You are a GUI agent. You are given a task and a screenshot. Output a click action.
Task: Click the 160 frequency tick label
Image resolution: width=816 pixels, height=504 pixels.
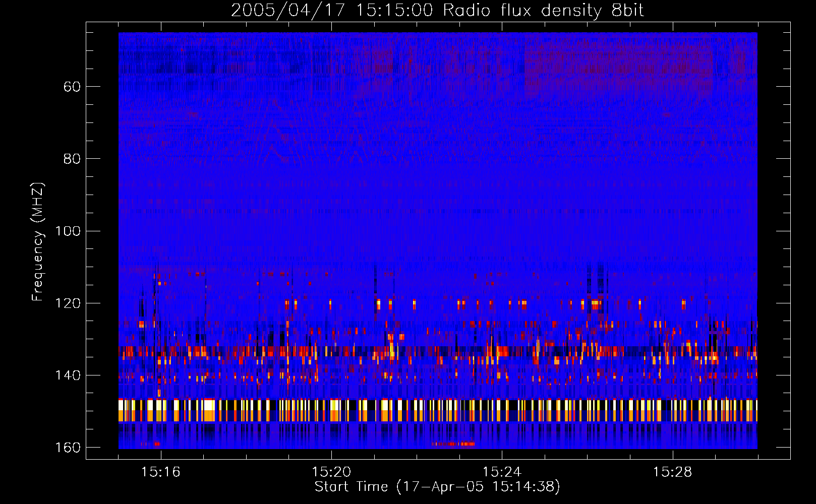pyautogui.click(x=68, y=448)
